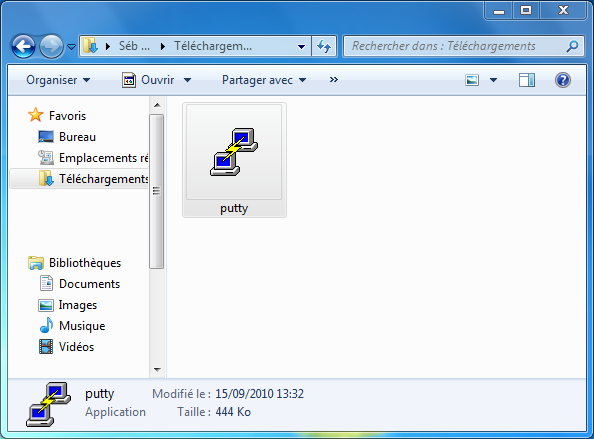Toggle the preview pane icon
The width and height of the screenshot is (594, 439).
coord(527,80)
